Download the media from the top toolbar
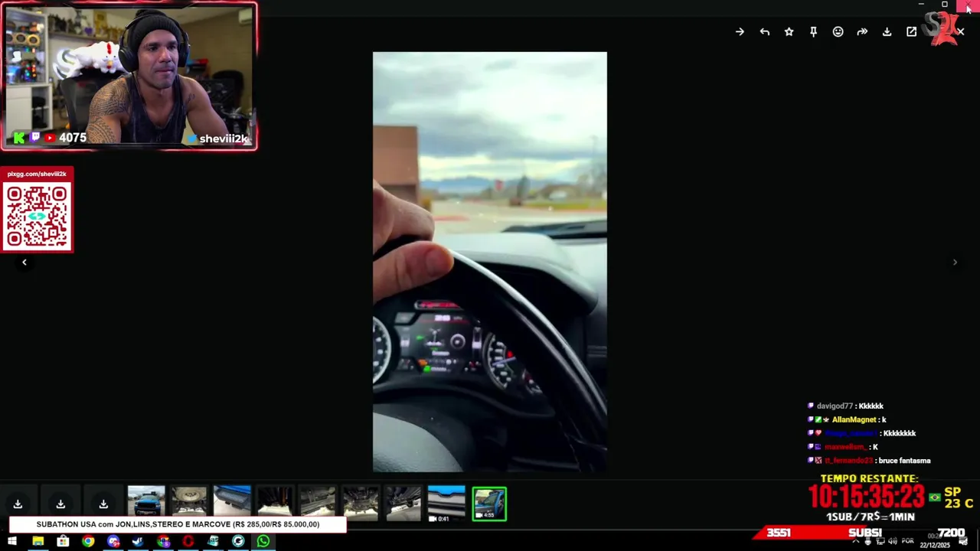 click(x=887, y=32)
